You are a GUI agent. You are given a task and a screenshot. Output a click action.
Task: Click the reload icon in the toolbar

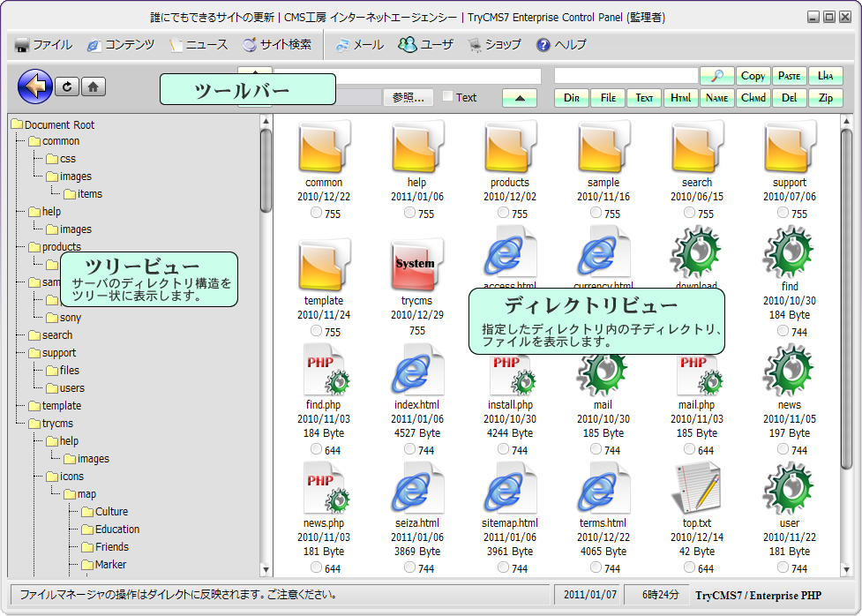click(x=67, y=86)
